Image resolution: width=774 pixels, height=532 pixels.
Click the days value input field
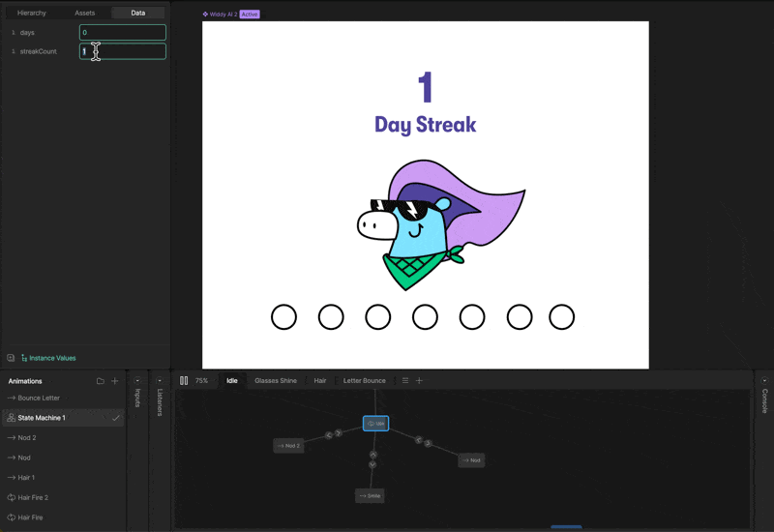tap(123, 33)
